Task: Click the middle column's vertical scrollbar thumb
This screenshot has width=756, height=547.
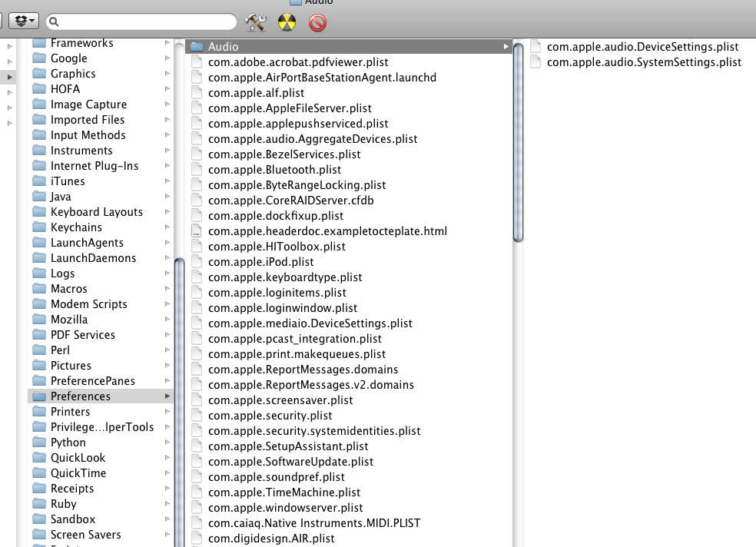Action: tap(519, 142)
